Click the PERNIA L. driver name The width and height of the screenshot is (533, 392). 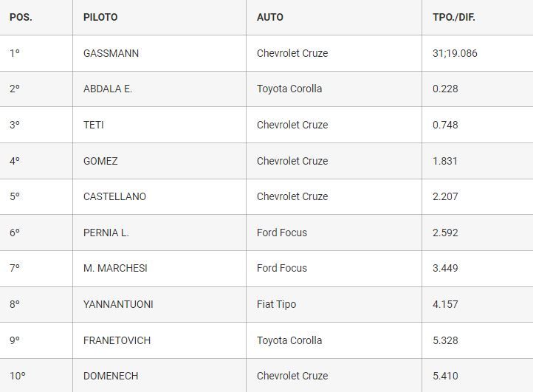[x=106, y=233]
